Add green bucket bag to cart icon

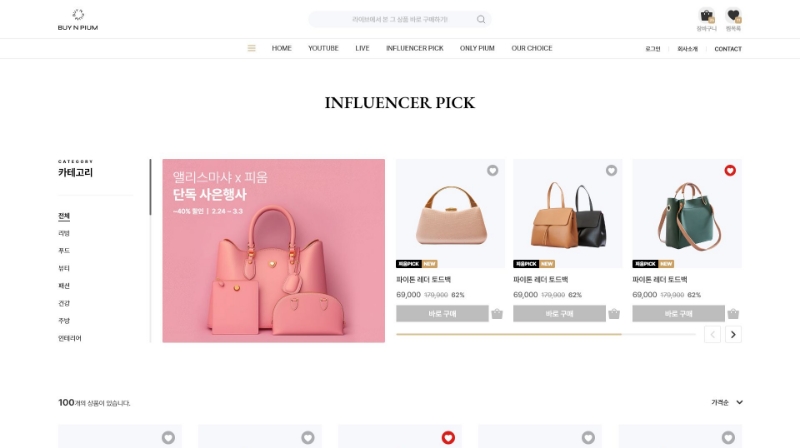(x=733, y=314)
